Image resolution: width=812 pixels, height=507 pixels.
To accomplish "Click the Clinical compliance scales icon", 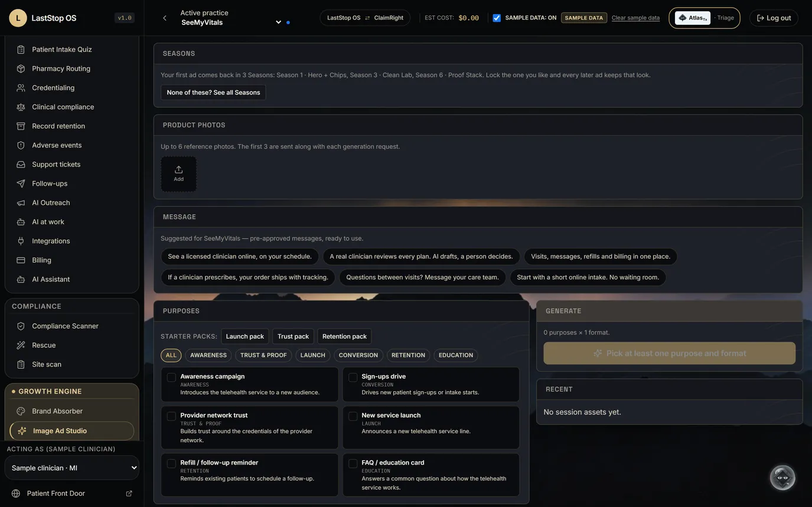I will [x=21, y=107].
